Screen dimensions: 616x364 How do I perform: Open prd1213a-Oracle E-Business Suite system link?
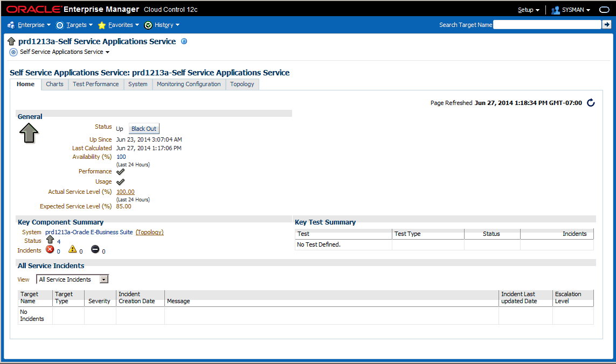(x=89, y=232)
